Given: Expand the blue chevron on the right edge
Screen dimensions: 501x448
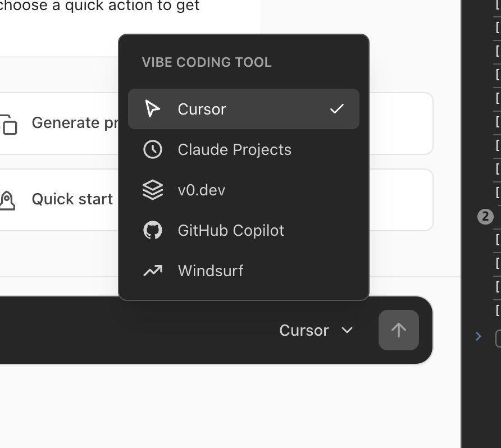Looking at the screenshot, I should click(478, 336).
